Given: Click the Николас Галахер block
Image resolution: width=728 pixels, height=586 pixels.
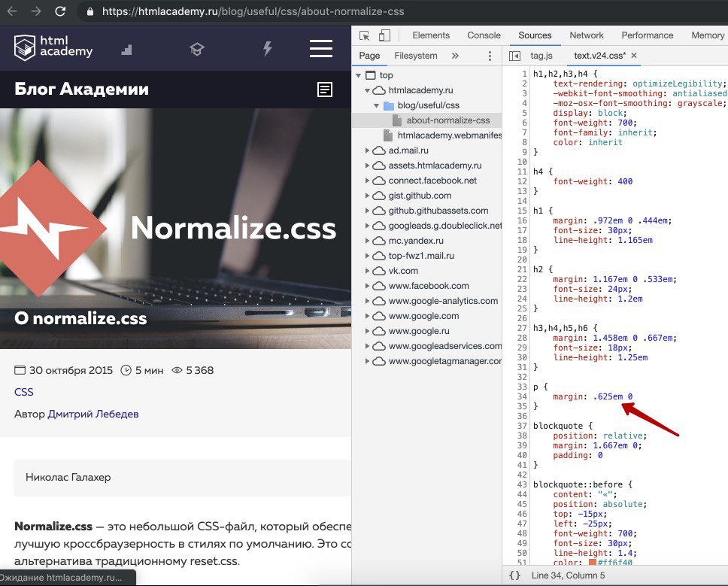Looking at the screenshot, I should point(183,478).
